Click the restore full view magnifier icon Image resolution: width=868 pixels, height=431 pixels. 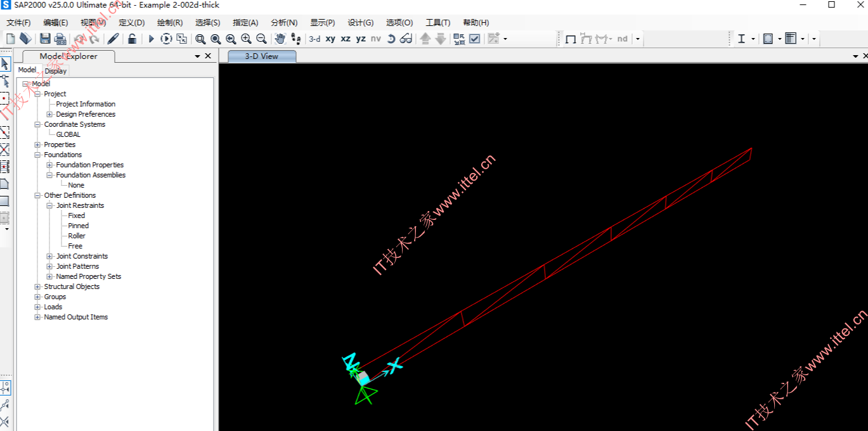pyautogui.click(x=216, y=39)
